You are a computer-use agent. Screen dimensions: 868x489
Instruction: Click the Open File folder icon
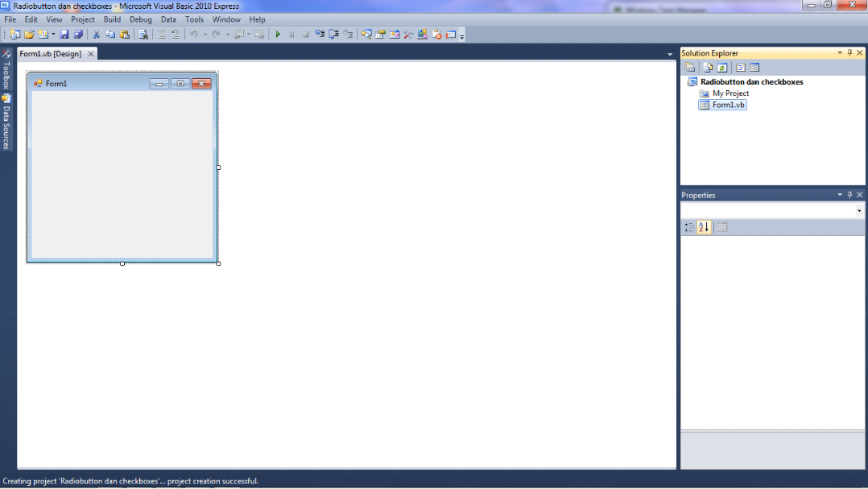point(29,35)
